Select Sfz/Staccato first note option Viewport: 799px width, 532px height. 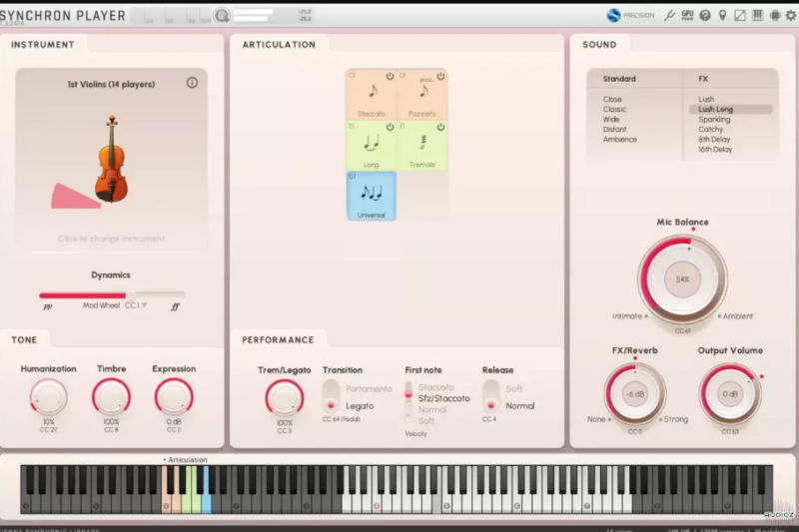(x=443, y=398)
